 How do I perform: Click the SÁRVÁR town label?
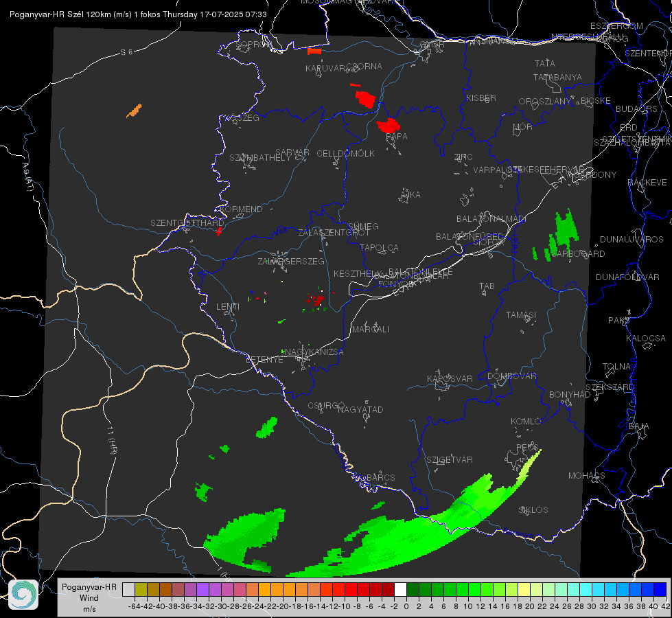tap(292, 152)
